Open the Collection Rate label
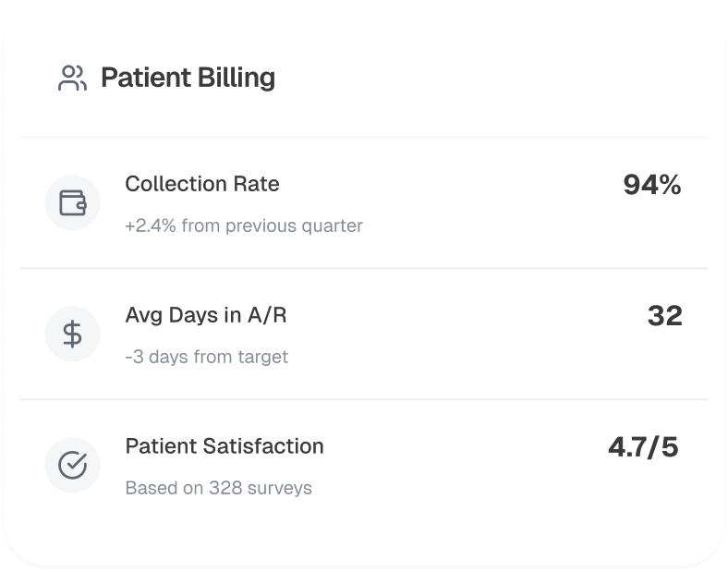The height and width of the screenshot is (572, 728). pyautogui.click(x=202, y=184)
